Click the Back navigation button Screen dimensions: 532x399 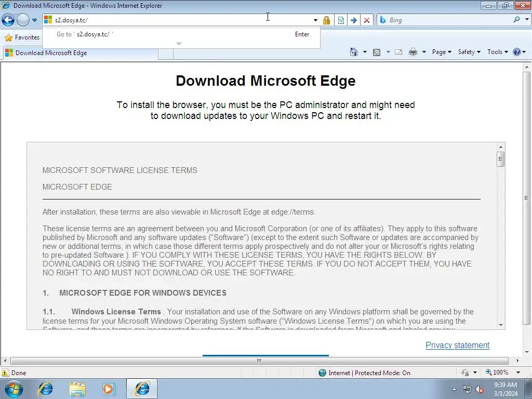pos(8,20)
